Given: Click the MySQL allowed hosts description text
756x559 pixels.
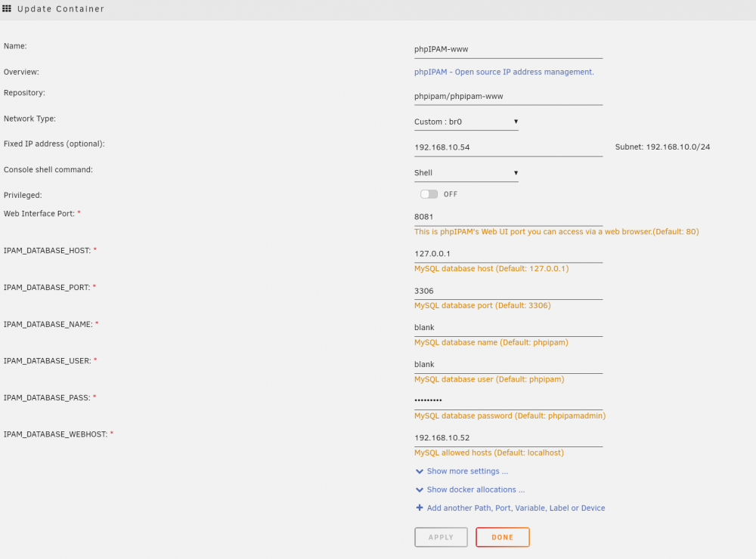Looking at the screenshot, I should 489,452.
